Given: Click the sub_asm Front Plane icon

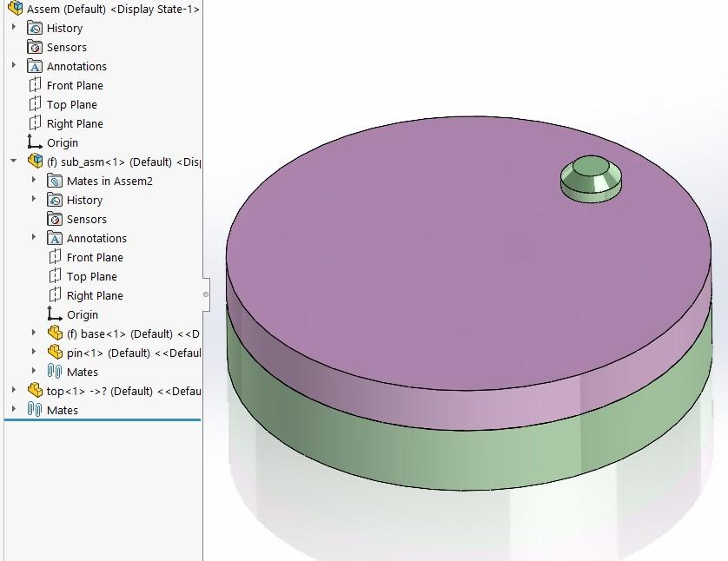Looking at the screenshot, I should (55, 257).
